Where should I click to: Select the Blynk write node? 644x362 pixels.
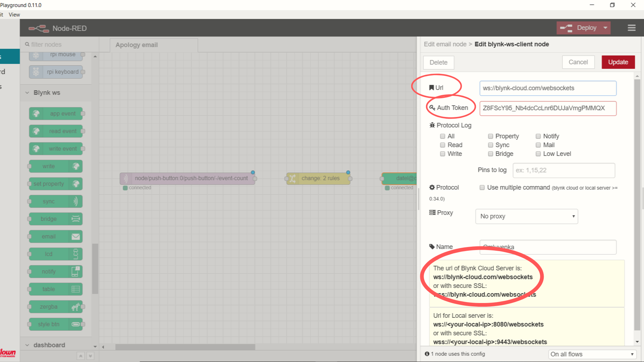tap(56, 166)
